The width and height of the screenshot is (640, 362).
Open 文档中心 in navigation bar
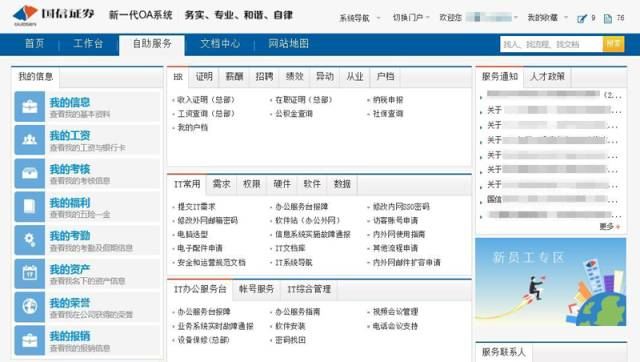(x=220, y=44)
